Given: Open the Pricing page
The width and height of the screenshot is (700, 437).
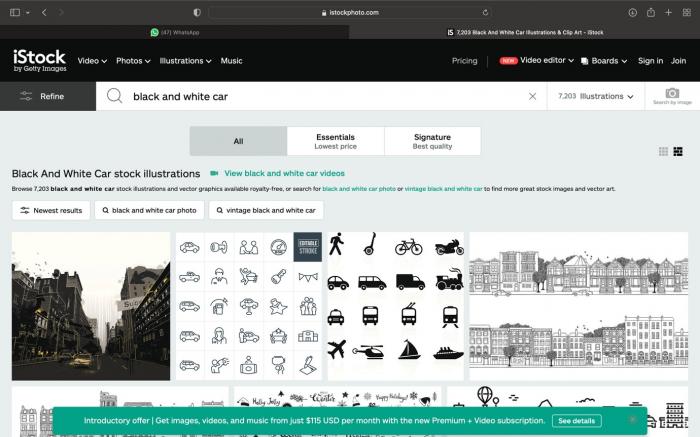Looking at the screenshot, I should (464, 61).
